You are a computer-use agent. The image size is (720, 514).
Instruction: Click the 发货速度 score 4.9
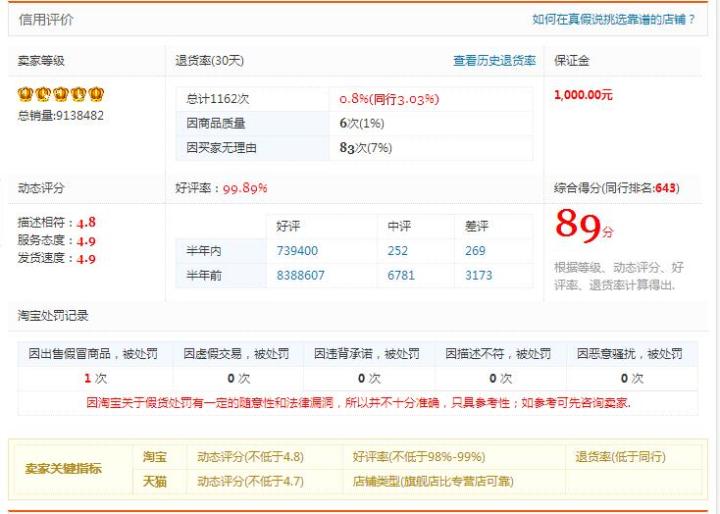86,259
